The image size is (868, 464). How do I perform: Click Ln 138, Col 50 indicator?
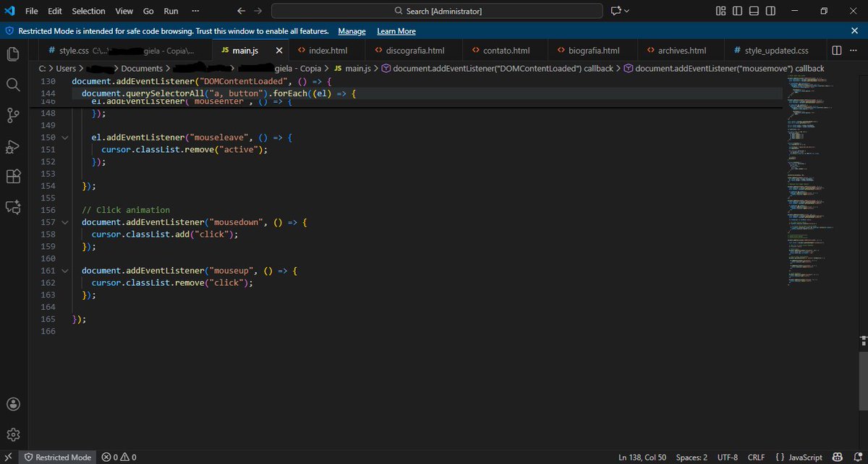(642, 457)
